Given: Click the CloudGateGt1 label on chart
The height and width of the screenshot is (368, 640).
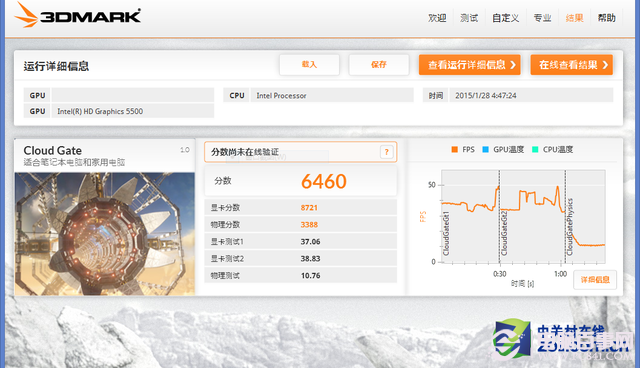Looking at the screenshot, I should 446,233.
